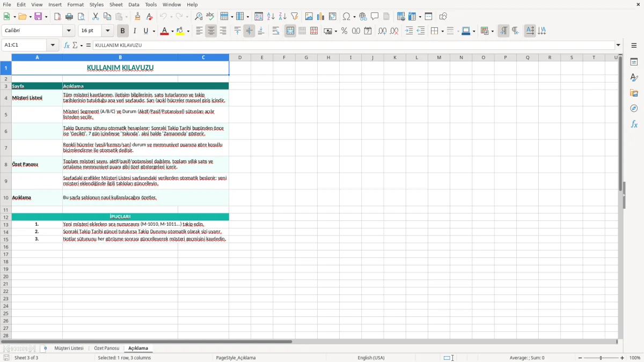
Task: Add a decimal place
Action: [382, 31]
